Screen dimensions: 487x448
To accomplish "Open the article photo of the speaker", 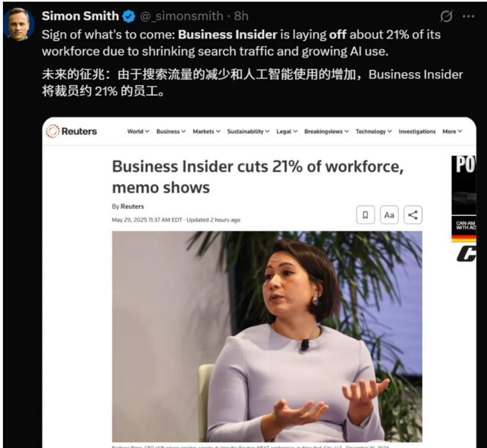I will pyautogui.click(x=267, y=336).
